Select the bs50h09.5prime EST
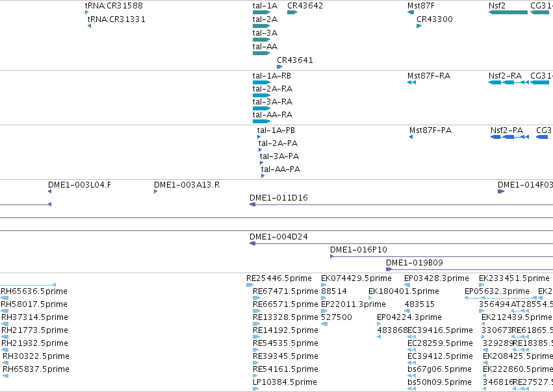Screen dimensions: 553x392 (x=411, y=389)
